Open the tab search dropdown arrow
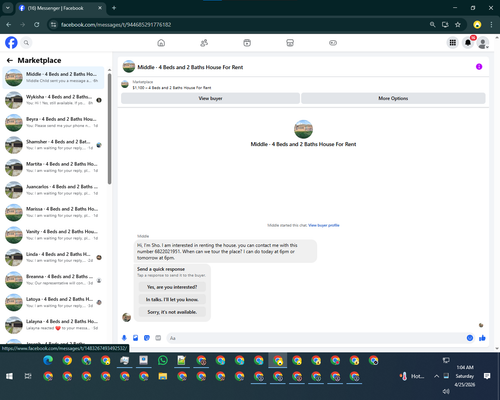Viewport: 500px width, 400px height. [7, 8]
